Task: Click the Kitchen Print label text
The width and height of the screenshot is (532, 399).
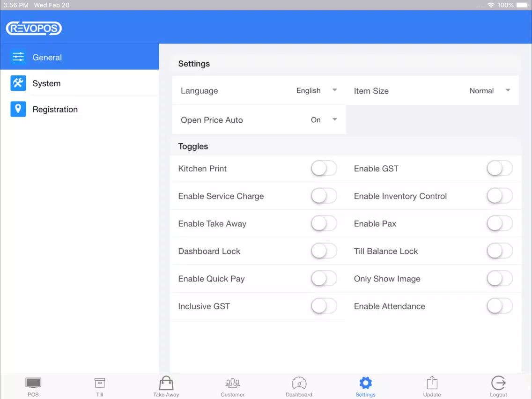Action: pyautogui.click(x=202, y=169)
